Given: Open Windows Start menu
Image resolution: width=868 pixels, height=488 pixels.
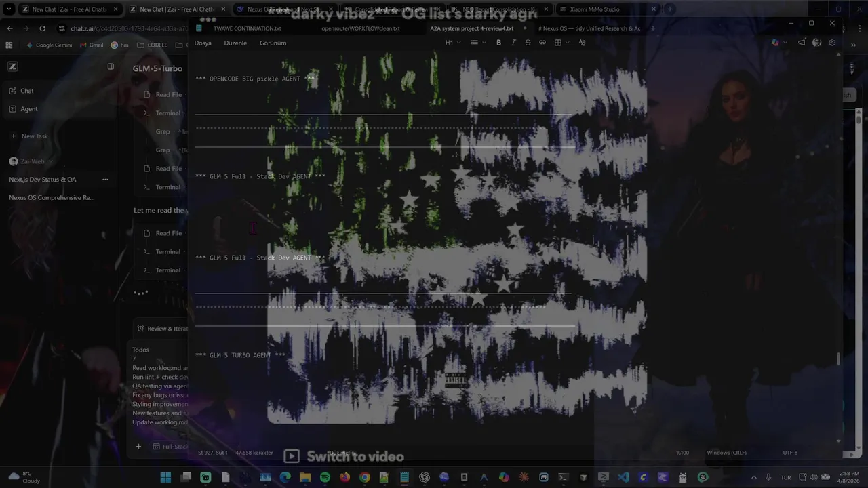Looking at the screenshot, I should tap(165, 477).
